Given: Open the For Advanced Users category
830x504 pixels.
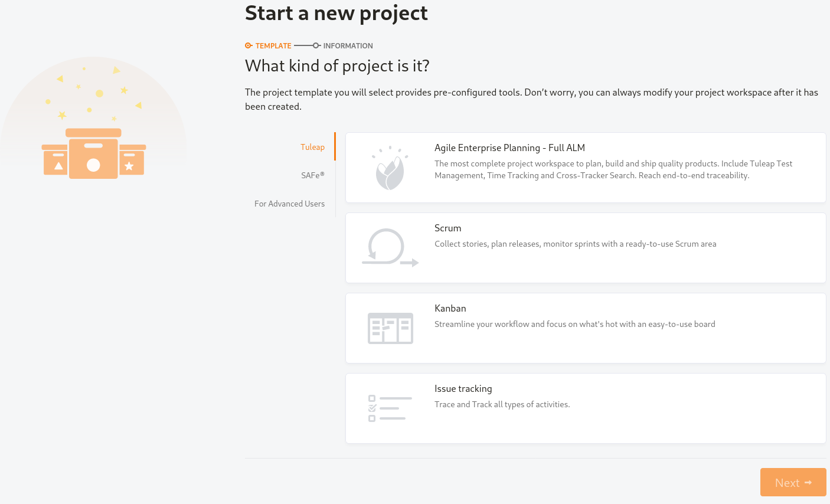Looking at the screenshot, I should pos(289,203).
